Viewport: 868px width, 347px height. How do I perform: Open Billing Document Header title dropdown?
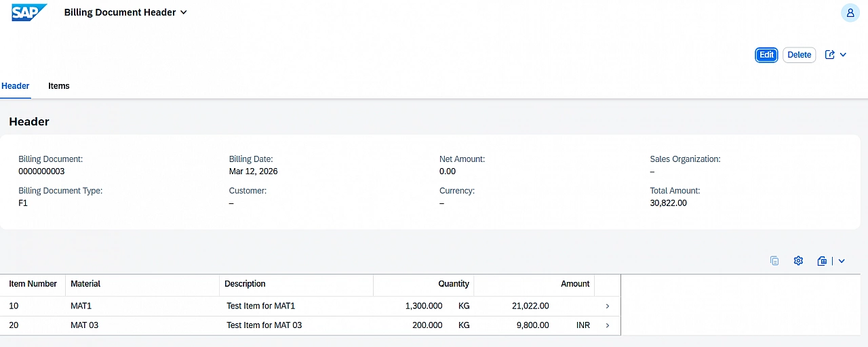(x=125, y=12)
